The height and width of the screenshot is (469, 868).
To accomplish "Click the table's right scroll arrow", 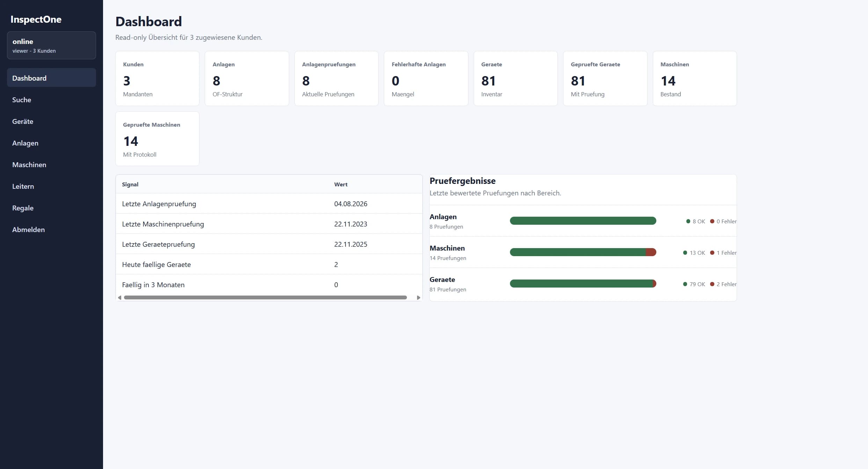I will coord(418,298).
